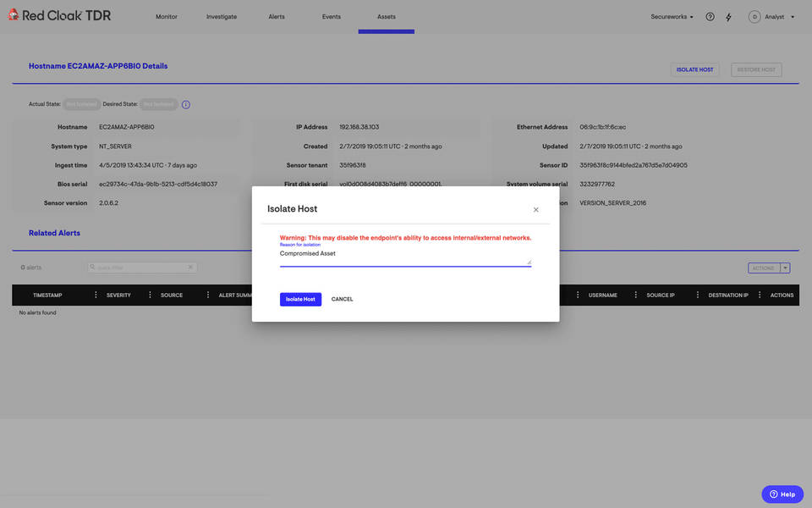The height and width of the screenshot is (508, 812).
Task: Open the Timestamp column options menu
Action: [x=96, y=295]
